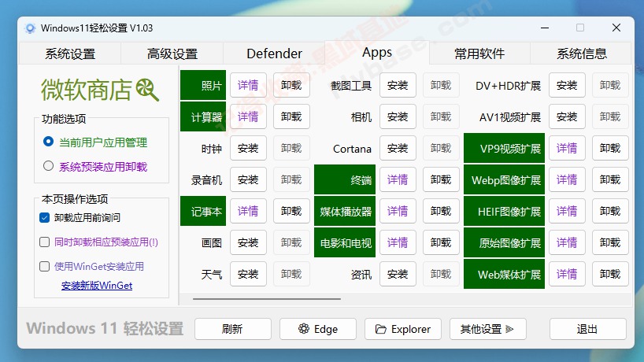
Task: View 详情 for 记事本
Action: [248, 211]
